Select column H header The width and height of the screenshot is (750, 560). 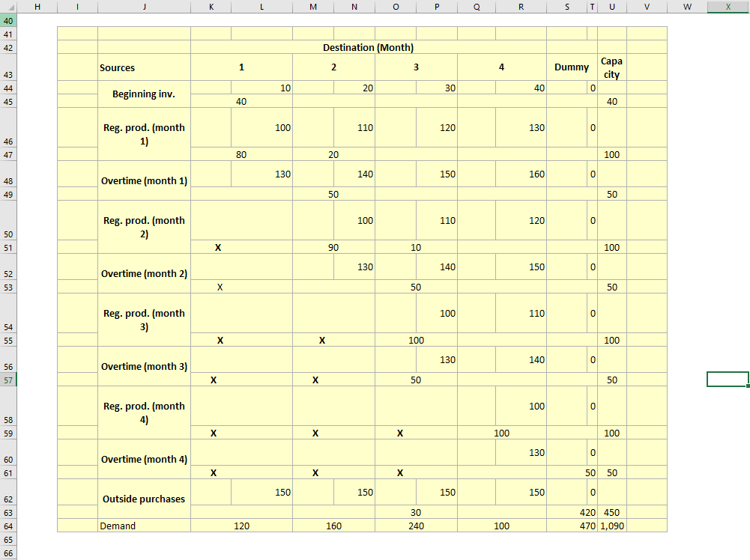(37, 7)
